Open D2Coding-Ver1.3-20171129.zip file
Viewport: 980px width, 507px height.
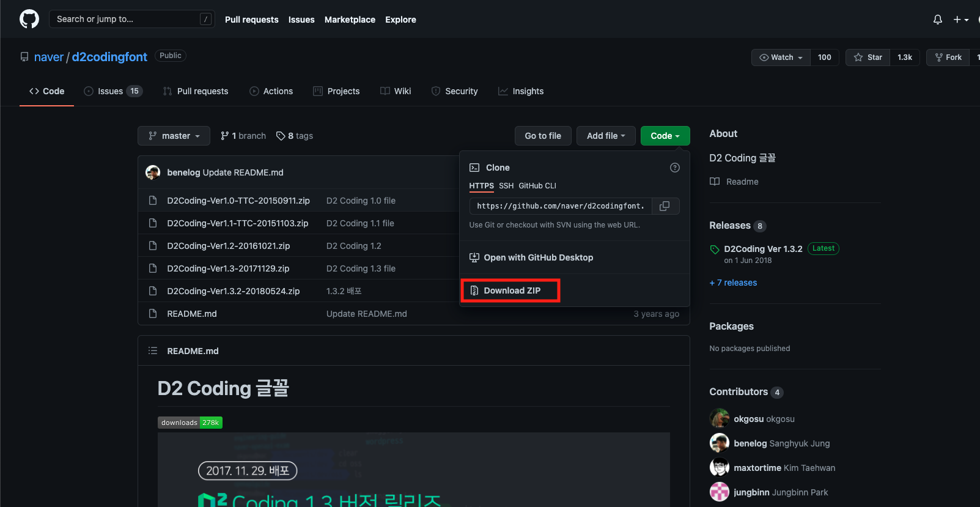click(228, 268)
